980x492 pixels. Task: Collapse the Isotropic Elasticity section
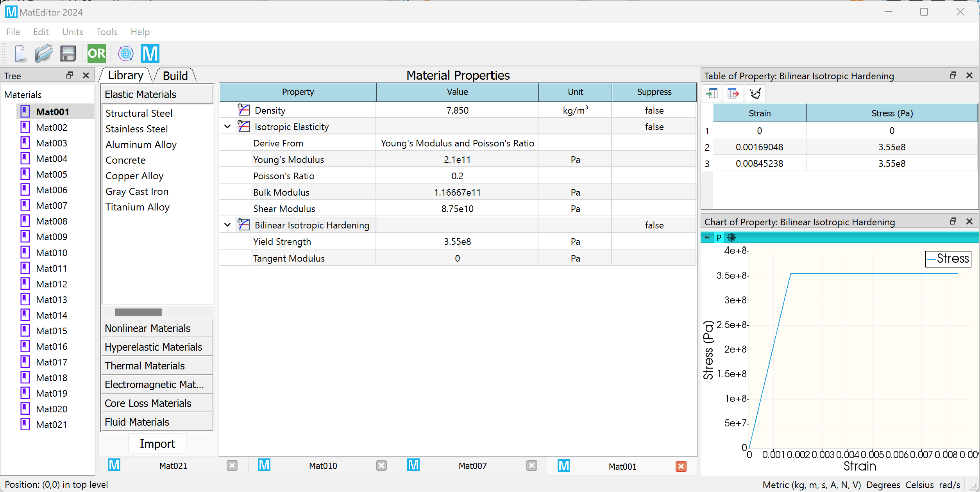coord(227,127)
